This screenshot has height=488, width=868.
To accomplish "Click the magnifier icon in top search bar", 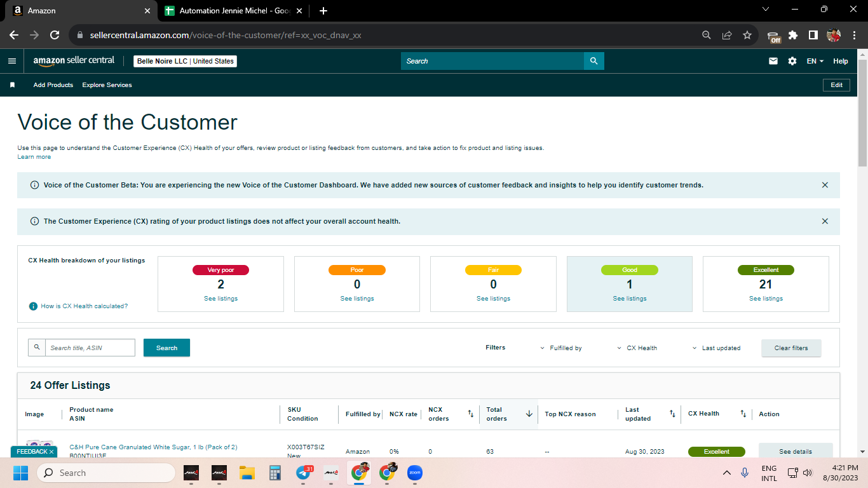I will click(x=594, y=61).
